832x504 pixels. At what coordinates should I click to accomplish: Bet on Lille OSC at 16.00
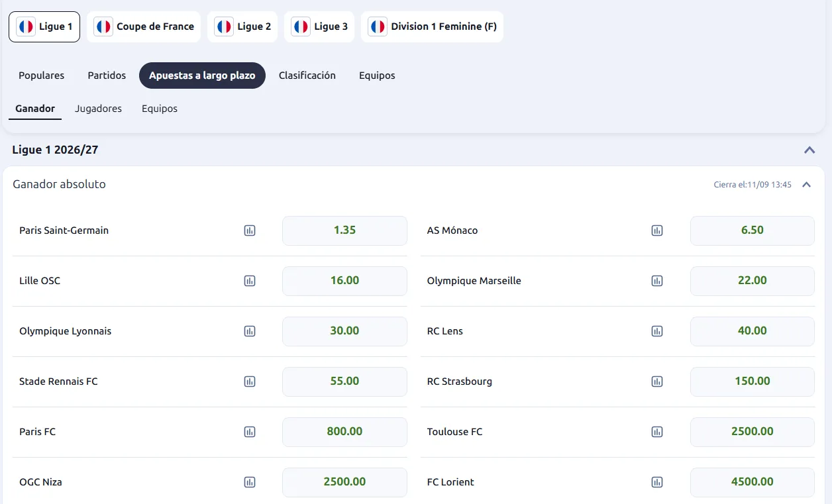coord(344,281)
